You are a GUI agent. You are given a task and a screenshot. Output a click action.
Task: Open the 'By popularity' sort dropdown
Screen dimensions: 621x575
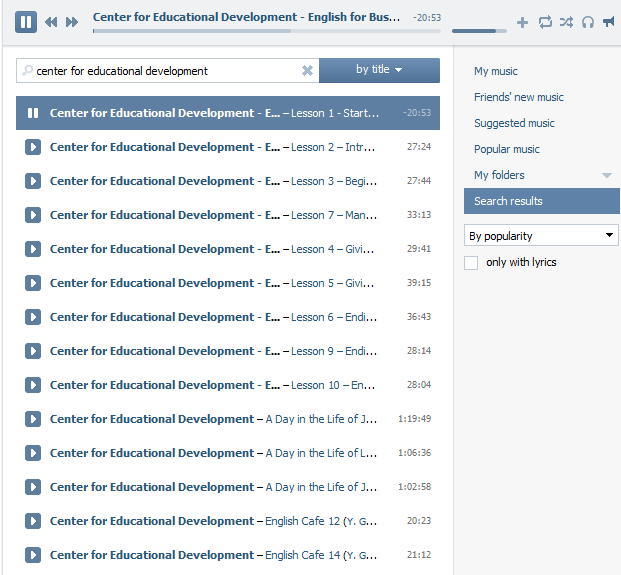click(541, 236)
